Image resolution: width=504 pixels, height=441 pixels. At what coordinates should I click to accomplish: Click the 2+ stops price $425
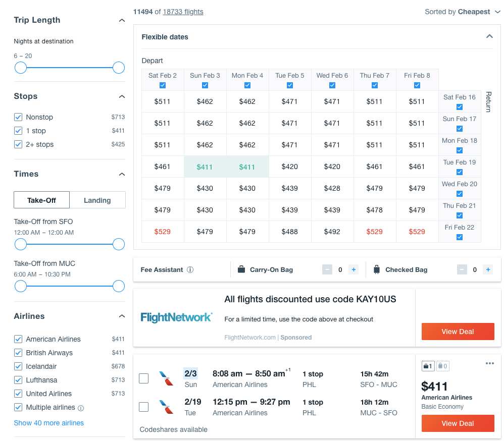(118, 144)
